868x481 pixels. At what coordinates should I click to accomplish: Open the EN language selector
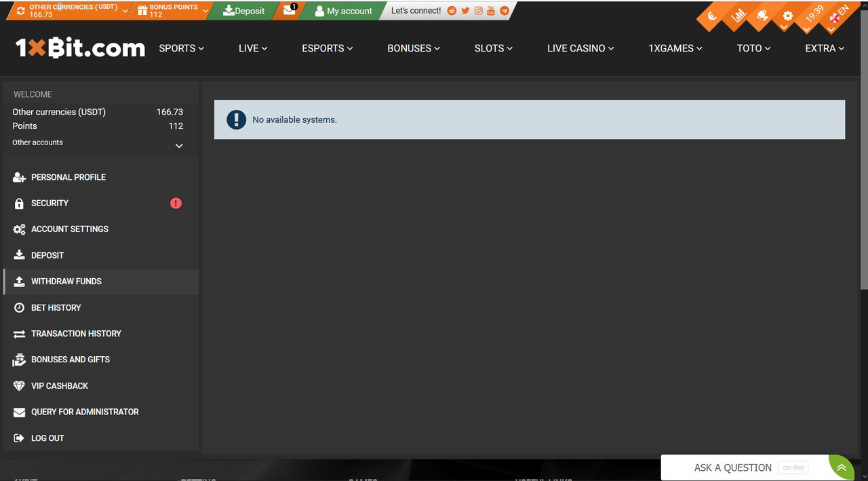[838, 15]
